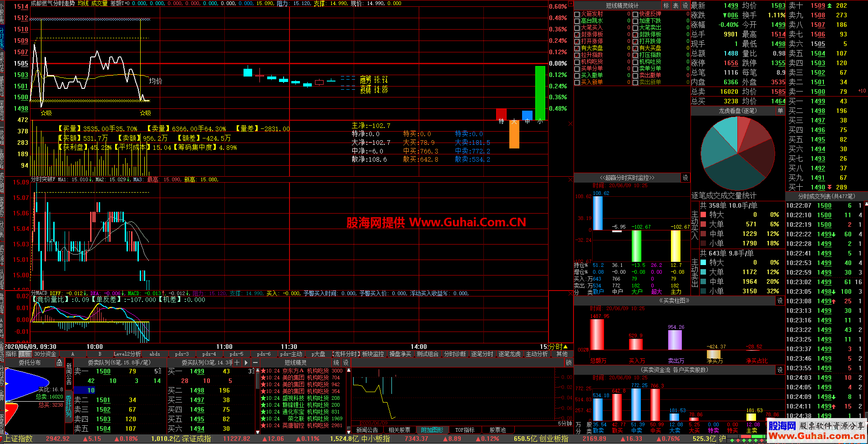
Task: Open 逐笔龙虎 tab
Action: tap(510, 354)
